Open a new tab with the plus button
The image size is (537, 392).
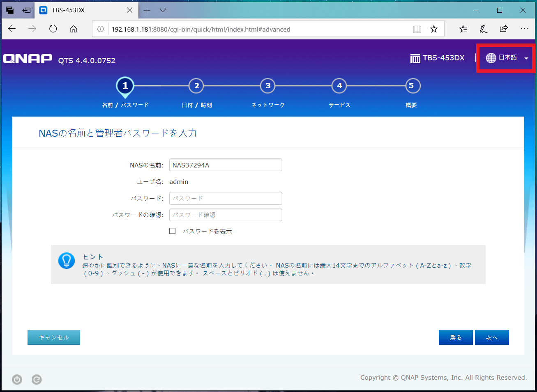pos(147,10)
